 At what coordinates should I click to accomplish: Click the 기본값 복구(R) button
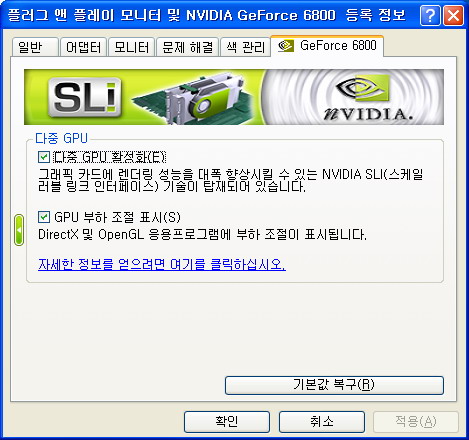click(x=334, y=385)
